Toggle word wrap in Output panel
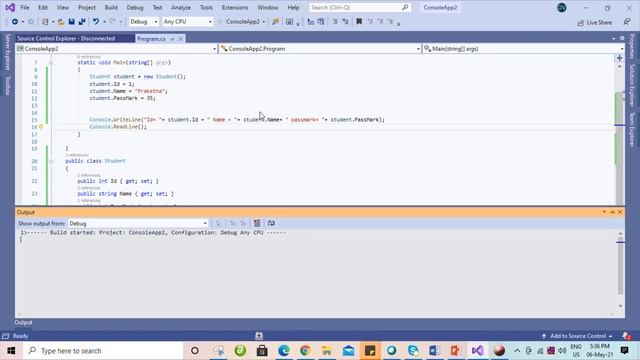 point(271,223)
